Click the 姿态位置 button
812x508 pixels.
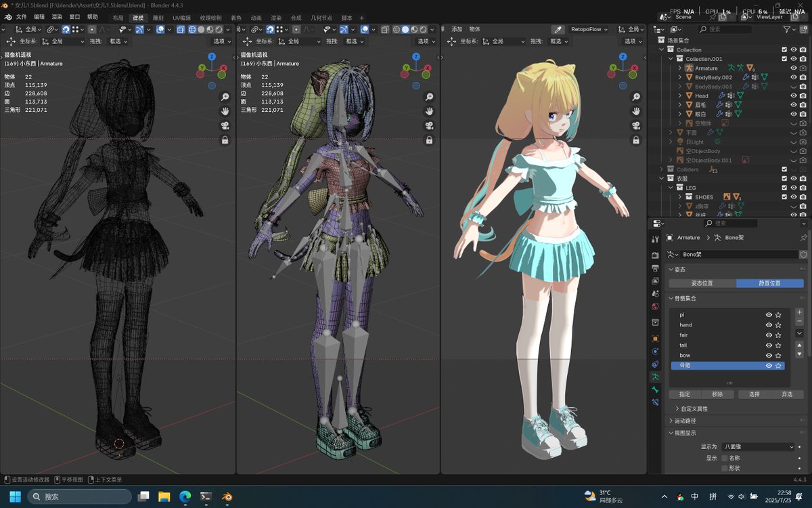[x=702, y=283]
